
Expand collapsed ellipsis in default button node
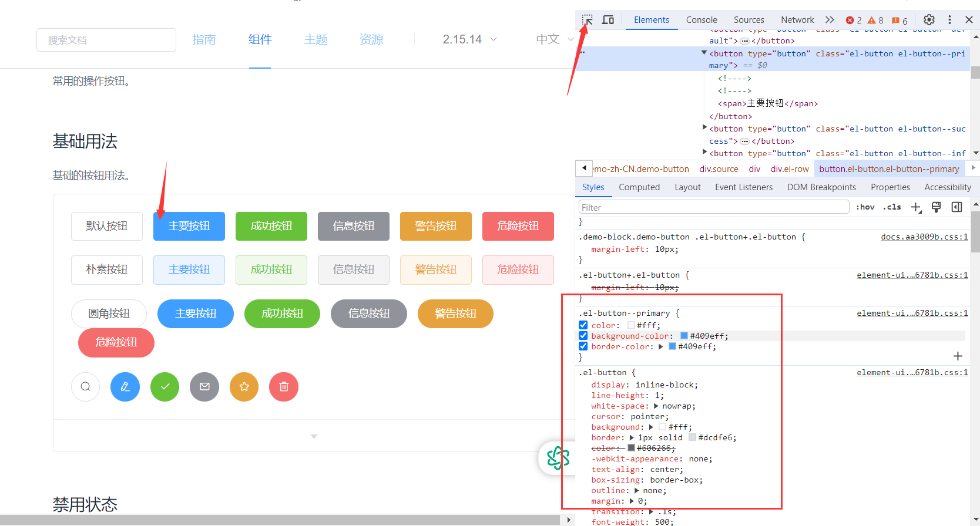coord(744,41)
